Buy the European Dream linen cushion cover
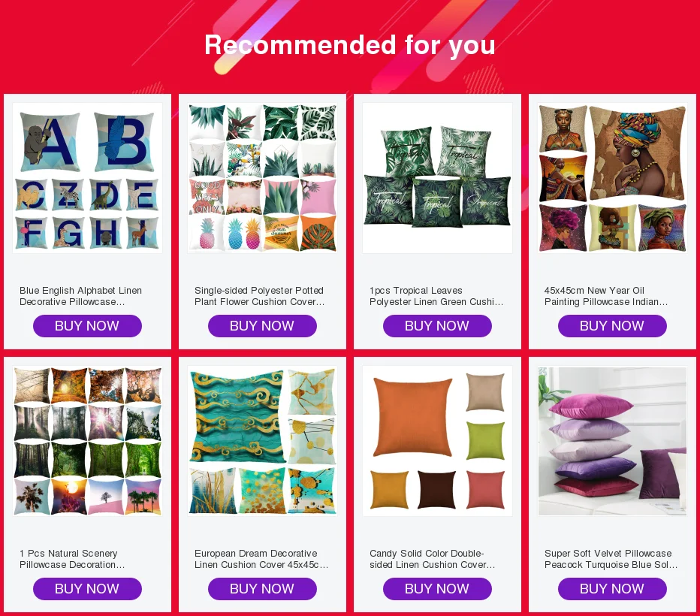 (x=263, y=589)
